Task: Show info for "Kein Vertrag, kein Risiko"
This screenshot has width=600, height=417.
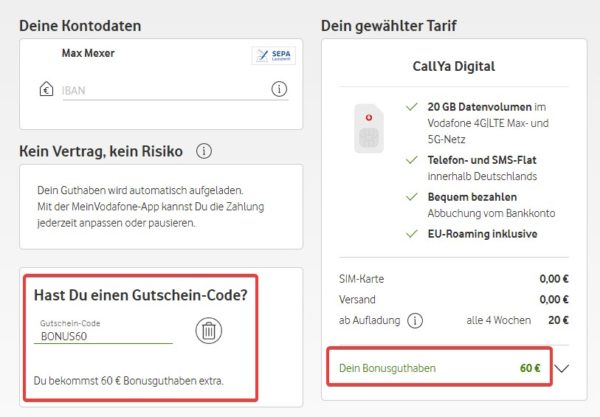Action: 204,152
